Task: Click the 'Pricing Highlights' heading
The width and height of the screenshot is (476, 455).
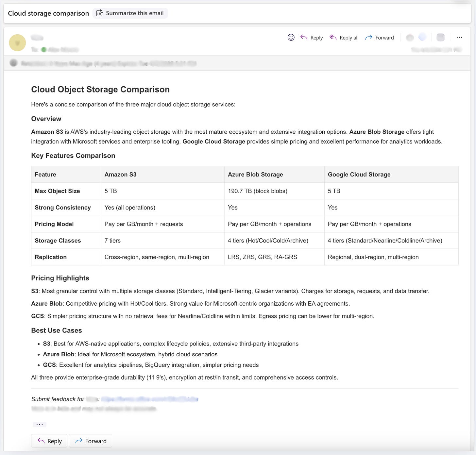Action: point(60,278)
